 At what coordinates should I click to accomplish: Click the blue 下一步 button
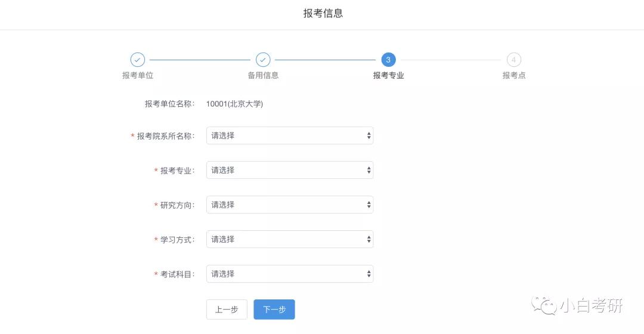(274, 310)
